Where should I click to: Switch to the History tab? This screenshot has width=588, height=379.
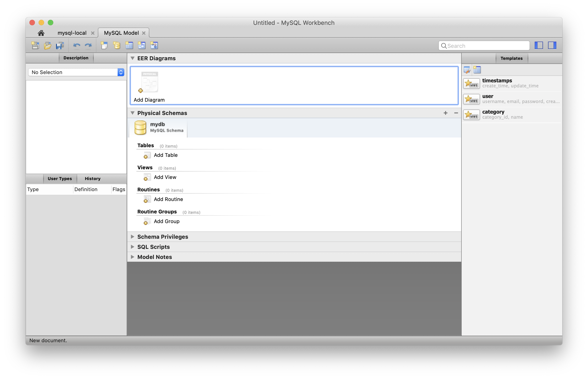(93, 179)
